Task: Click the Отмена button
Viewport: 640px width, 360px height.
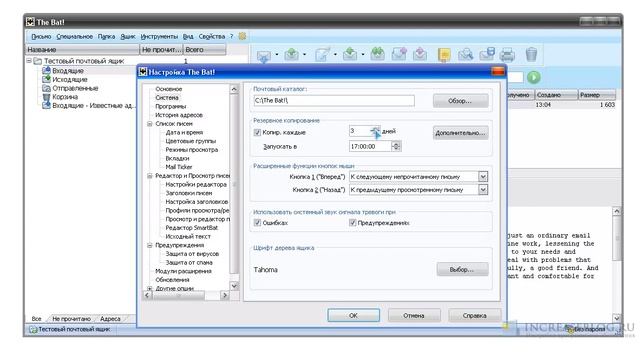Action: [x=414, y=316]
